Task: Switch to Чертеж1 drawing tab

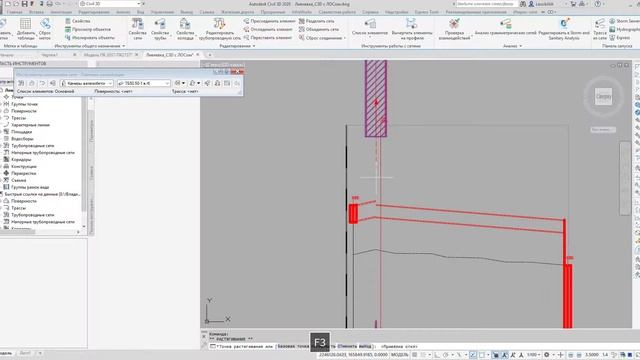Action: coord(49,55)
